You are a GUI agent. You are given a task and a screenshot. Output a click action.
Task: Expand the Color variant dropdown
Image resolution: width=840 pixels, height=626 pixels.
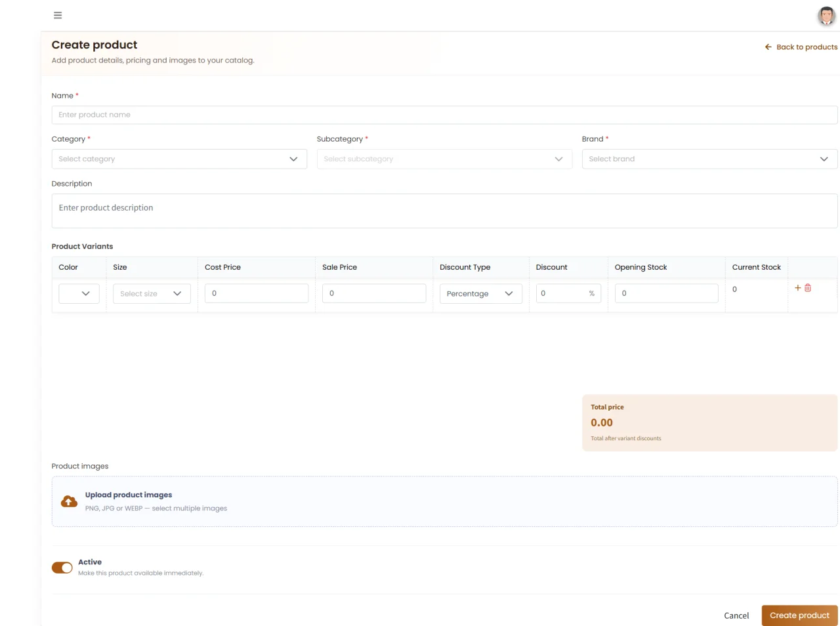click(79, 293)
